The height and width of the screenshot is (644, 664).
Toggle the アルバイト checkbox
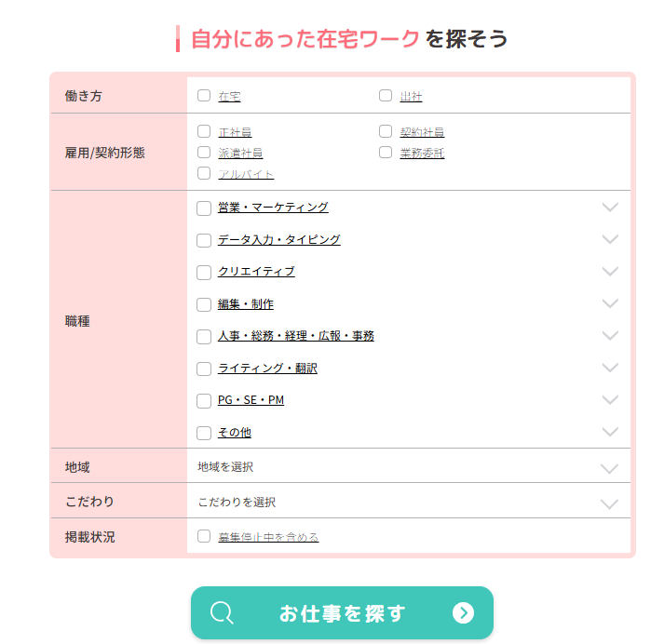click(x=204, y=173)
